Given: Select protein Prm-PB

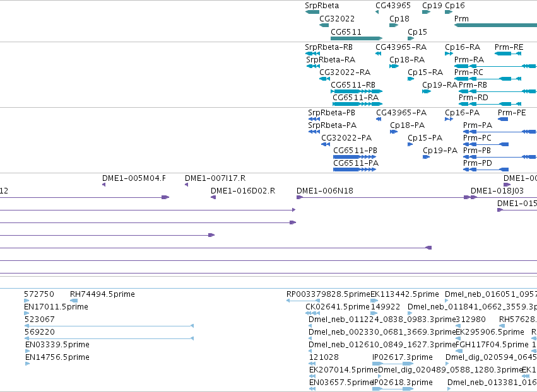Looking at the screenshot, I should [500, 157].
